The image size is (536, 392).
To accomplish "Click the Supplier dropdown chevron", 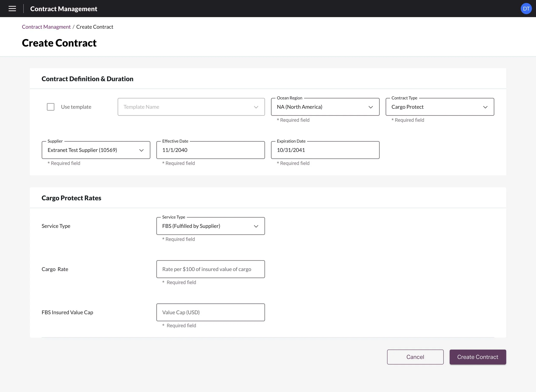I will [141, 151].
